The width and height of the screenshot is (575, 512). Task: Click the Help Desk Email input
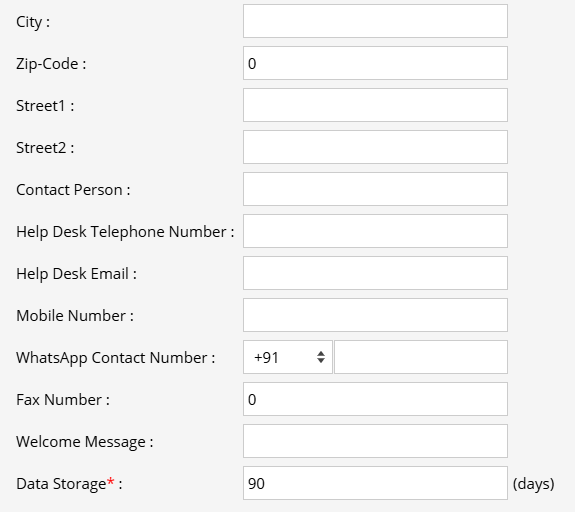tap(375, 273)
